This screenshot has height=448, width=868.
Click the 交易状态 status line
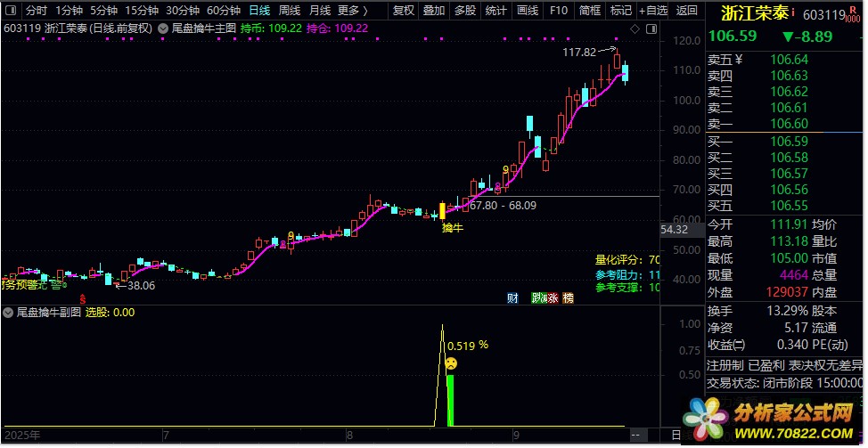pyautogui.click(x=784, y=383)
